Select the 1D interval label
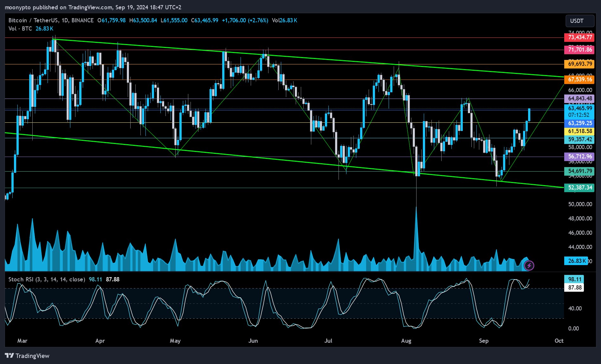The height and width of the screenshot is (364, 601). coord(65,20)
